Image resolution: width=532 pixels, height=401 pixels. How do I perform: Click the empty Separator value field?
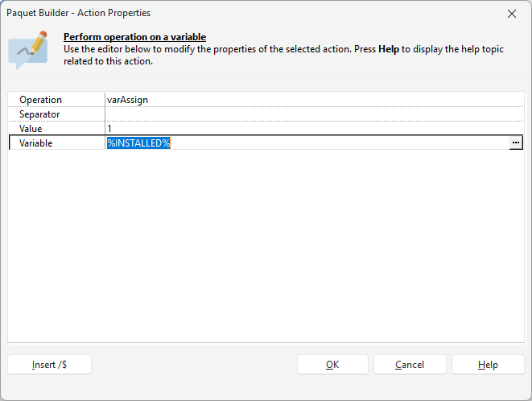pyautogui.click(x=314, y=114)
